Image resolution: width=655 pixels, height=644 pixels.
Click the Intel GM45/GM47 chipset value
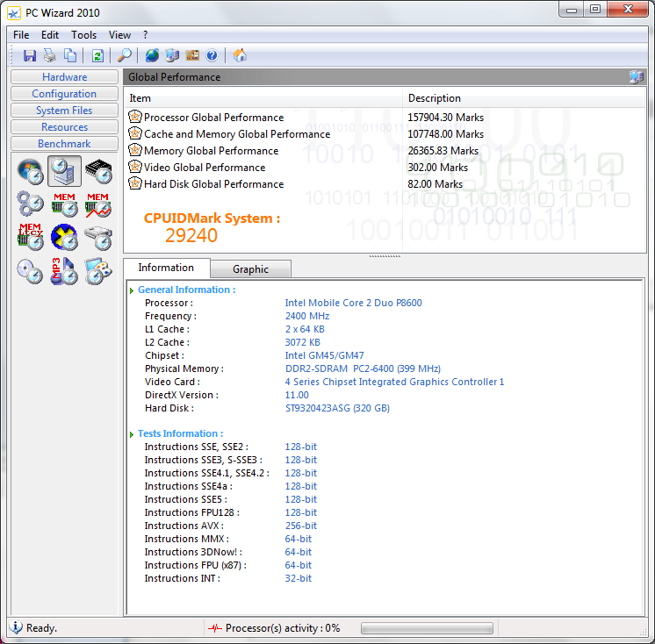pos(325,355)
